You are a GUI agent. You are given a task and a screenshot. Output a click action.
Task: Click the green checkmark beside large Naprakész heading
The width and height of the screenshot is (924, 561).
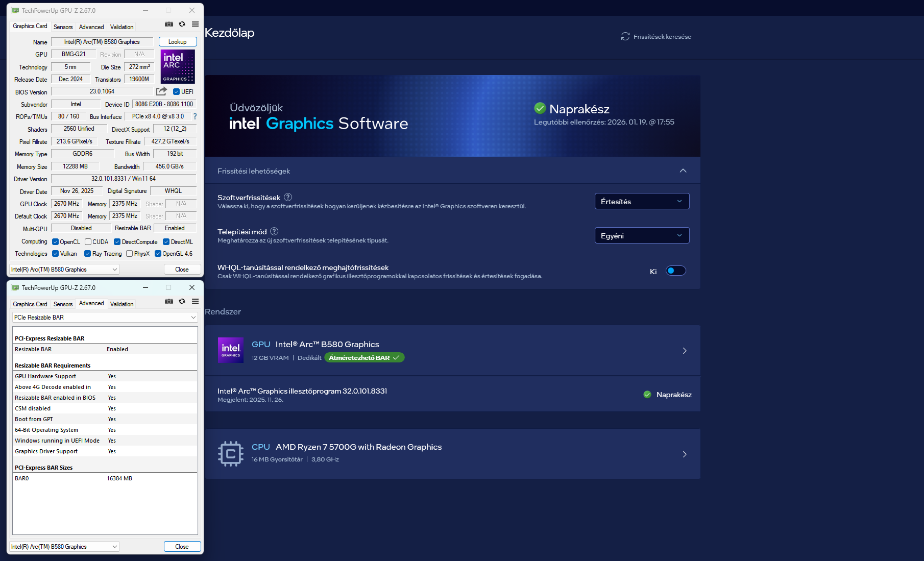click(540, 108)
